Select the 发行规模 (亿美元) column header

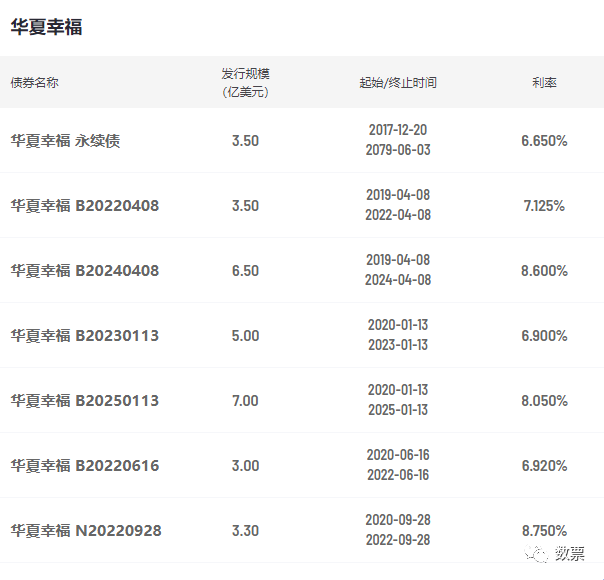click(x=245, y=82)
